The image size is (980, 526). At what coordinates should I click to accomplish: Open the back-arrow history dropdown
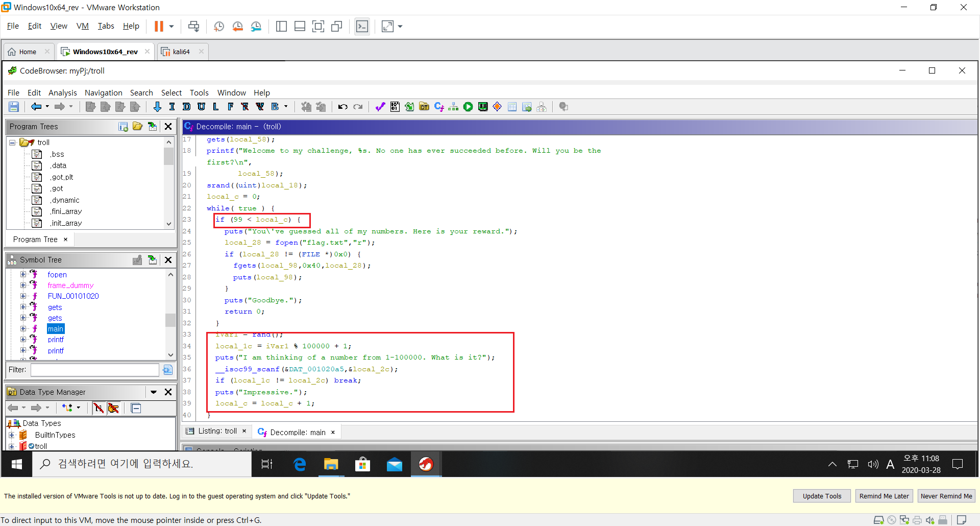pos(47,107)
